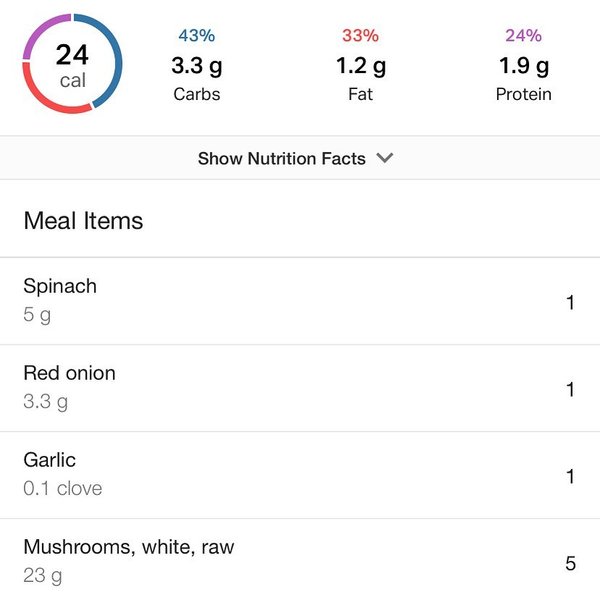Image resolution: width=600 pixels, height=600 pixels.
Task: Click the blue carbs arc segment
Action: click(x=116, y=60)
